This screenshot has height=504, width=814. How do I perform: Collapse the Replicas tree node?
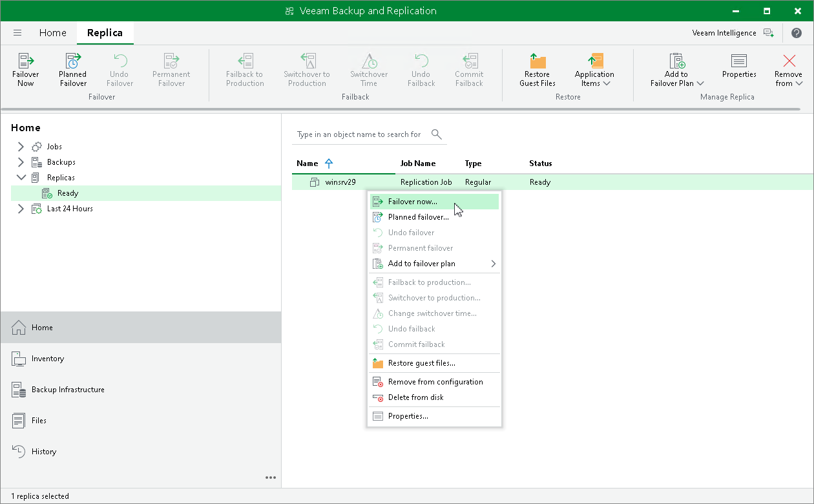(21, 178)
